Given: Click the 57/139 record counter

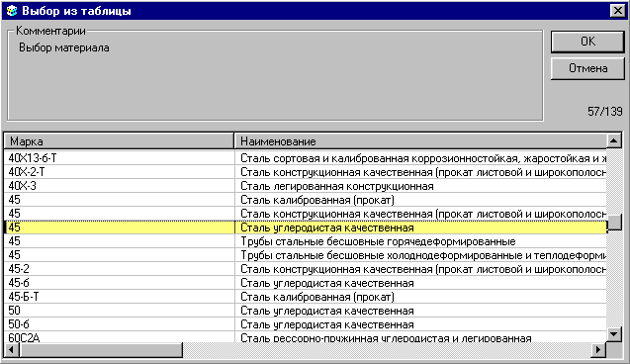Looking at the screenshot, I should tap(604, 112).
